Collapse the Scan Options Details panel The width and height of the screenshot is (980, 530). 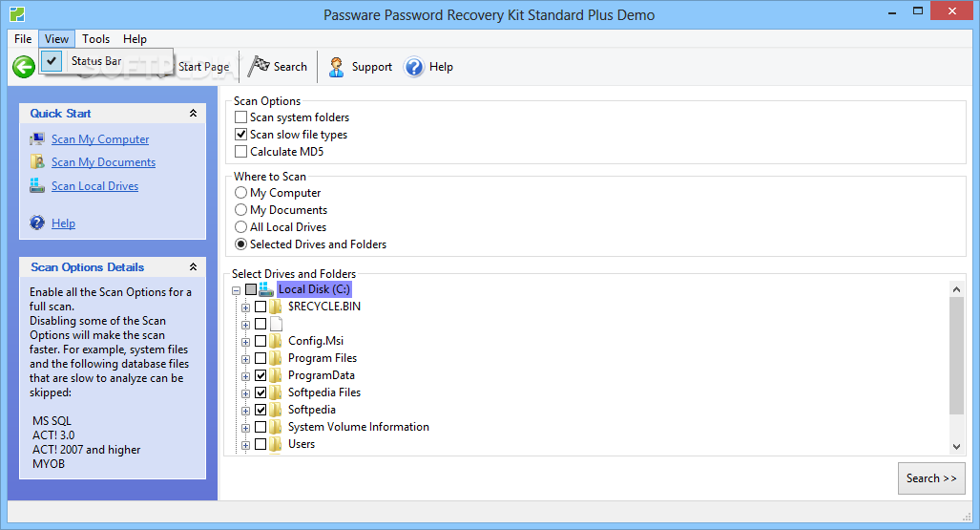pos(193,267)
